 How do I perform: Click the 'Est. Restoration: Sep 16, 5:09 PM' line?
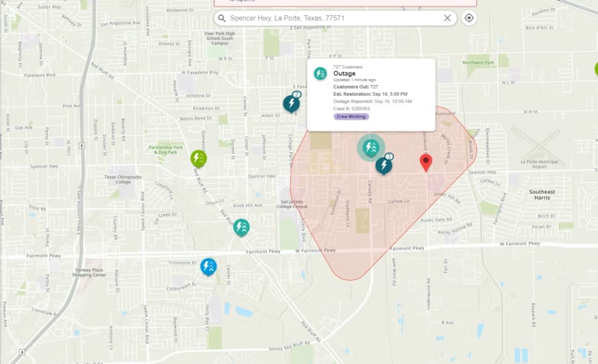point(370,94)
